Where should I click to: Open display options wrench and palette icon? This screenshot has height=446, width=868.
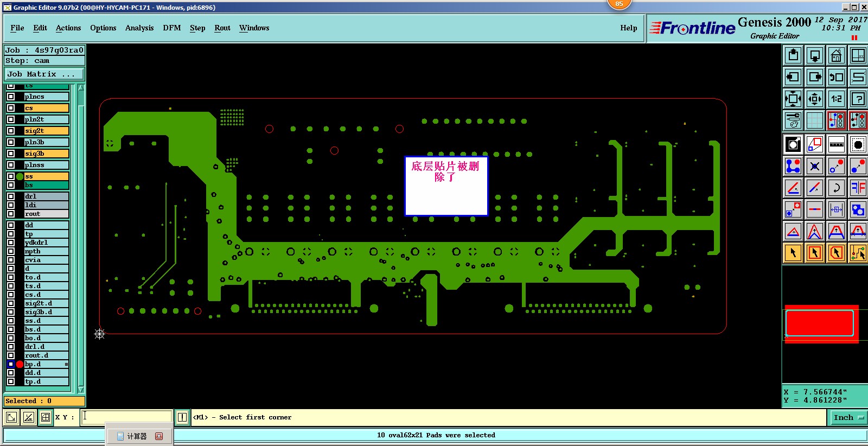(x=793, y=120)
